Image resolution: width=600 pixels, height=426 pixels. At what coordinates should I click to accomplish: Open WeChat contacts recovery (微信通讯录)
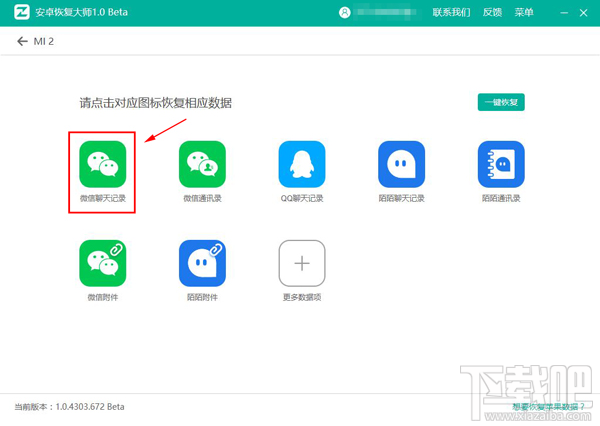(202, 164)
